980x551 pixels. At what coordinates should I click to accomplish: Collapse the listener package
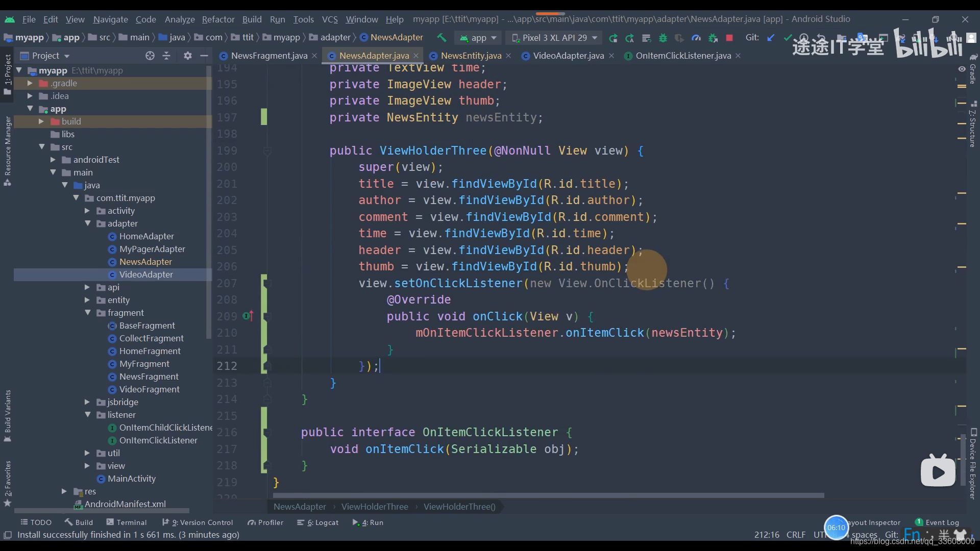point(88,415)
